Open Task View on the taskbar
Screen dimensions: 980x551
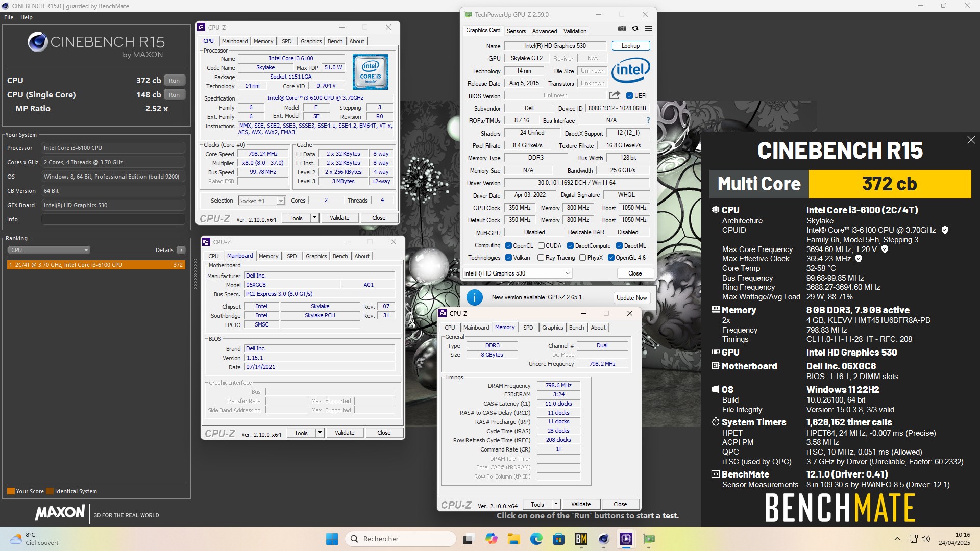[468, 539]
